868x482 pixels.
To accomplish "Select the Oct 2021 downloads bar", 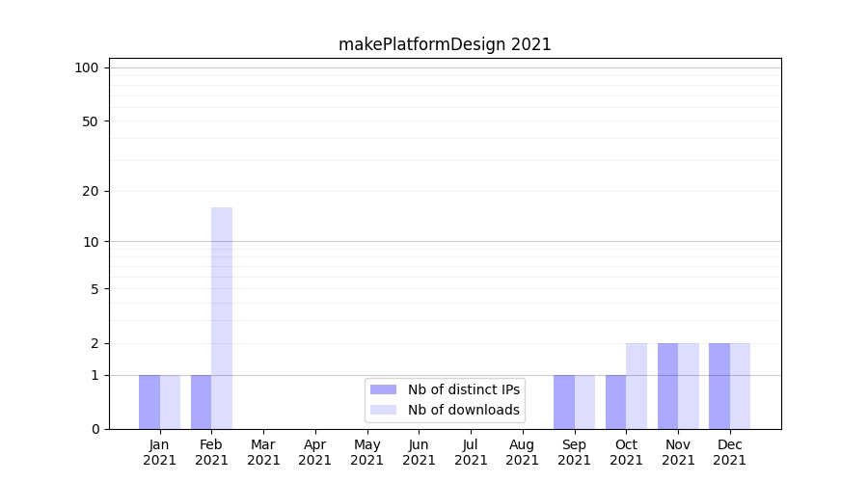I will click(x=637, y=386).
